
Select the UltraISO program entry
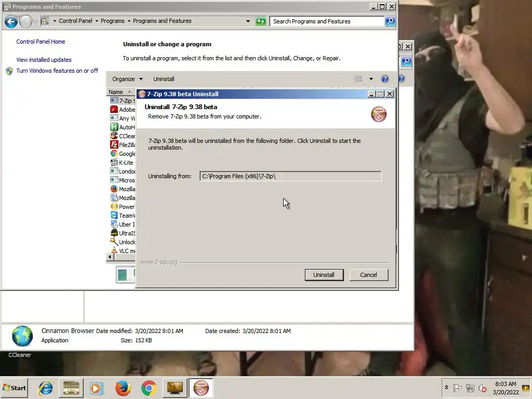pos(123,233)
